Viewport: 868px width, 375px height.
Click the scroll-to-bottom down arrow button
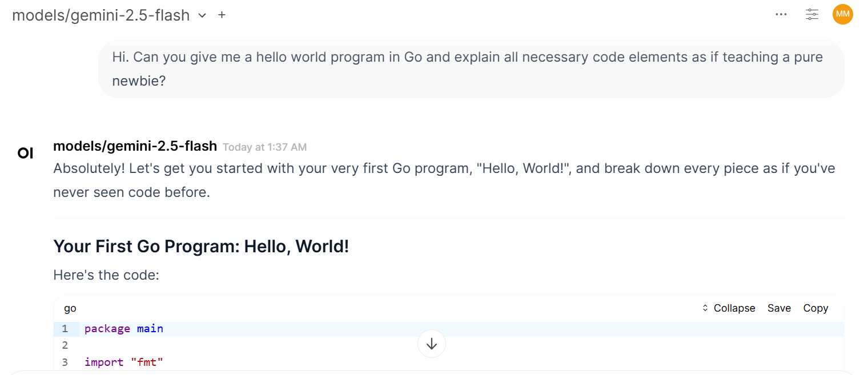click(x=432, y=344)
